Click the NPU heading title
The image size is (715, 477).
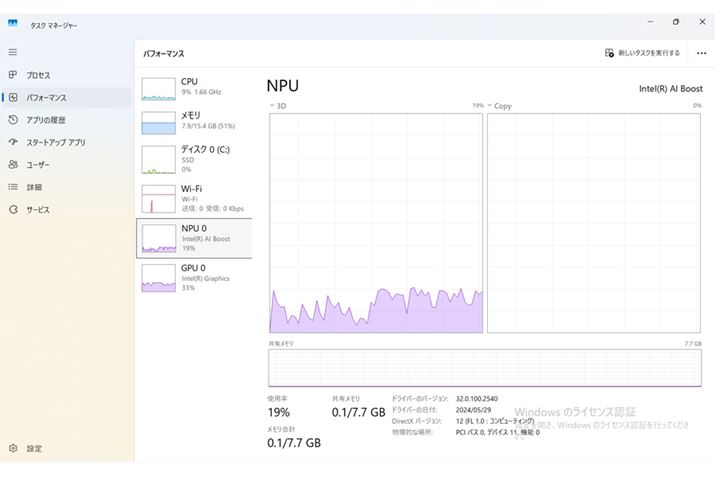pos(283,86)
